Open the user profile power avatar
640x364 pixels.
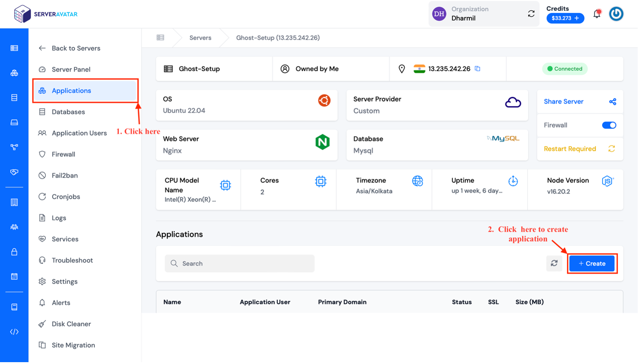(x=617, y=14)
